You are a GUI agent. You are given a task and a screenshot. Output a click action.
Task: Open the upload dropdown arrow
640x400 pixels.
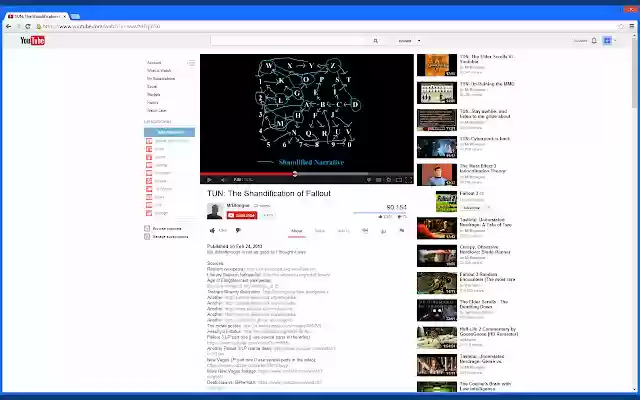coord(419,41)
